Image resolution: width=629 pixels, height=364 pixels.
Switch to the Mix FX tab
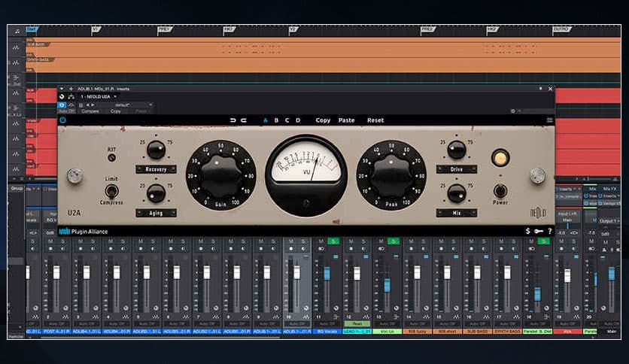pos(609,189)
